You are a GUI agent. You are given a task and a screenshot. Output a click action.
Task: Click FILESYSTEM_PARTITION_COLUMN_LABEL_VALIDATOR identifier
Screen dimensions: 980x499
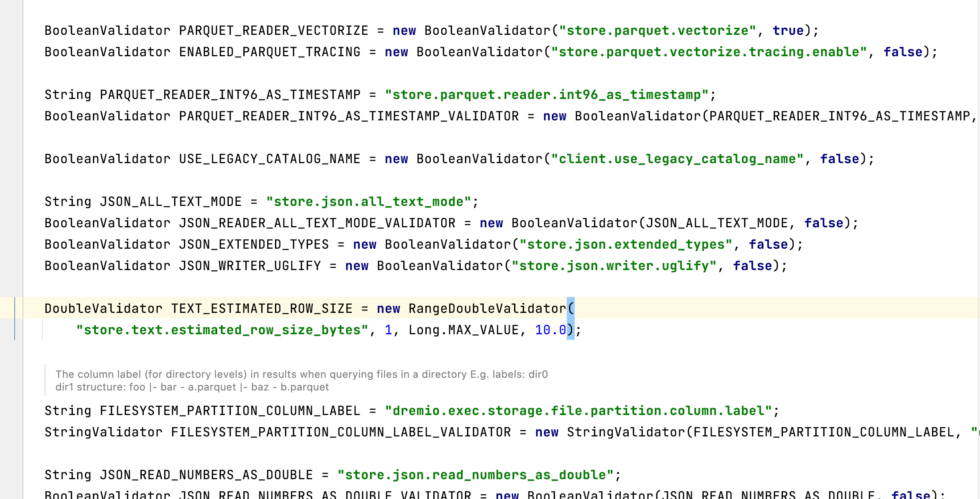tap(341, 432)
